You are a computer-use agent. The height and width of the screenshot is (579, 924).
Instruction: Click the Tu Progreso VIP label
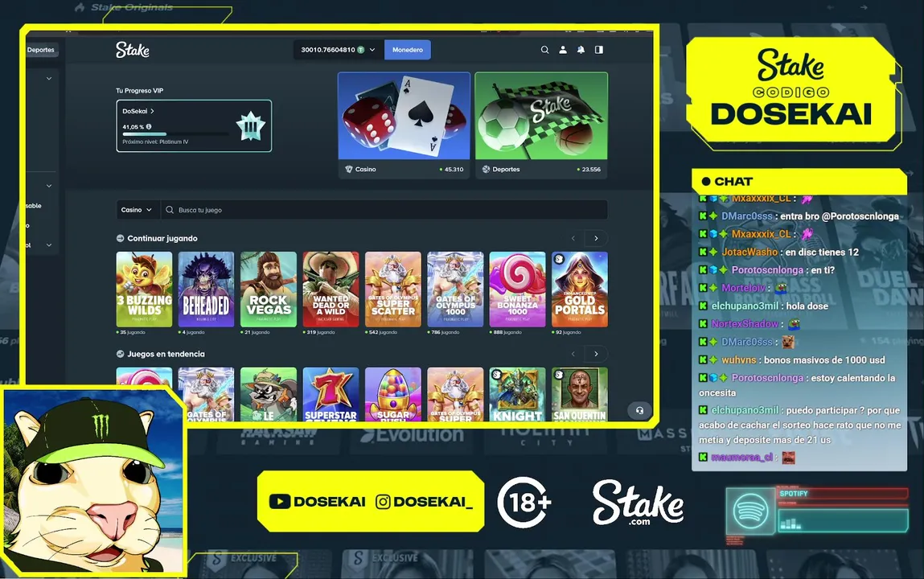point(140,91)
